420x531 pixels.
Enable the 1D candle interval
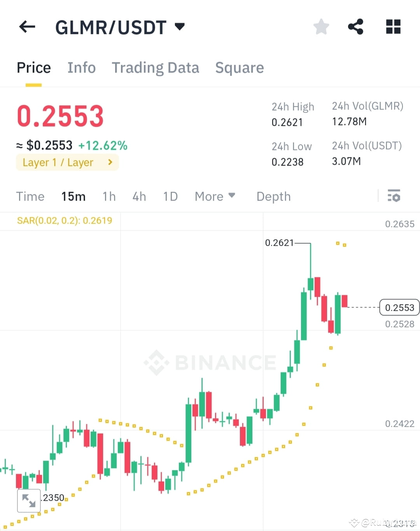point(170,197)
